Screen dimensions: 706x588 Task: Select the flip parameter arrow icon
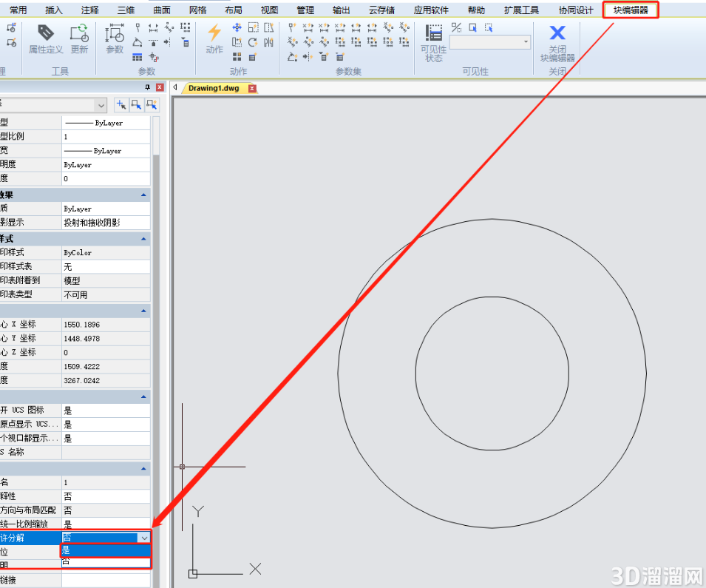click(x=167, y=42)
